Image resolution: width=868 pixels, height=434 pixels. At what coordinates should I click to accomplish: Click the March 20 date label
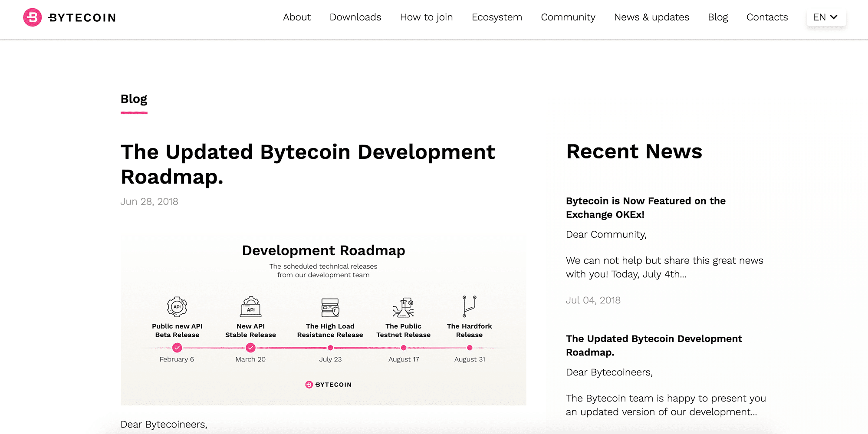(x=250, y=359)
